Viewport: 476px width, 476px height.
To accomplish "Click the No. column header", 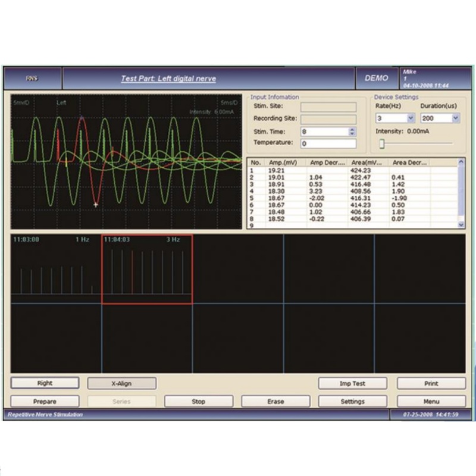I will 256,162.
